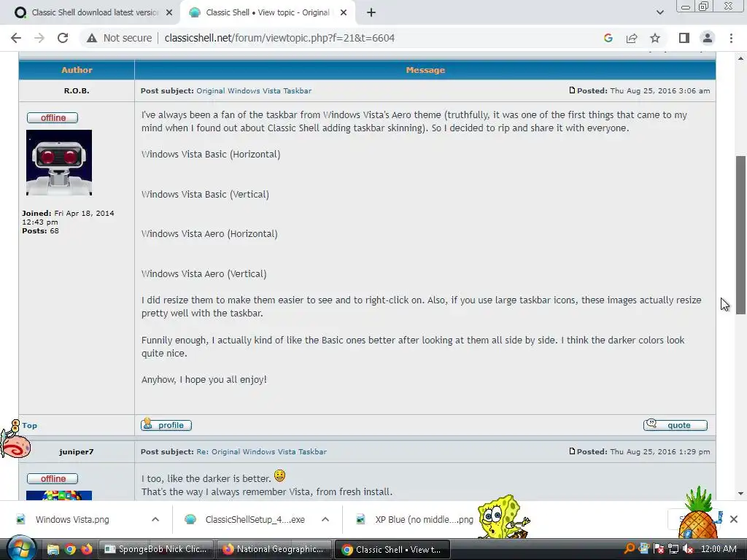The image size is (747, 560).
Task: Click R.O.B.'s offline status badge
Action: [x=53, y=117]
